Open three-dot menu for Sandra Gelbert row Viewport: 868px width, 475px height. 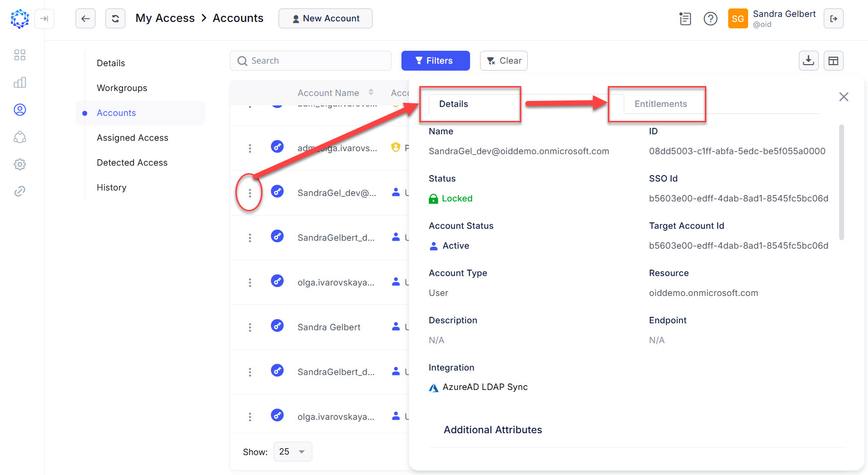[x=250, y=327]
